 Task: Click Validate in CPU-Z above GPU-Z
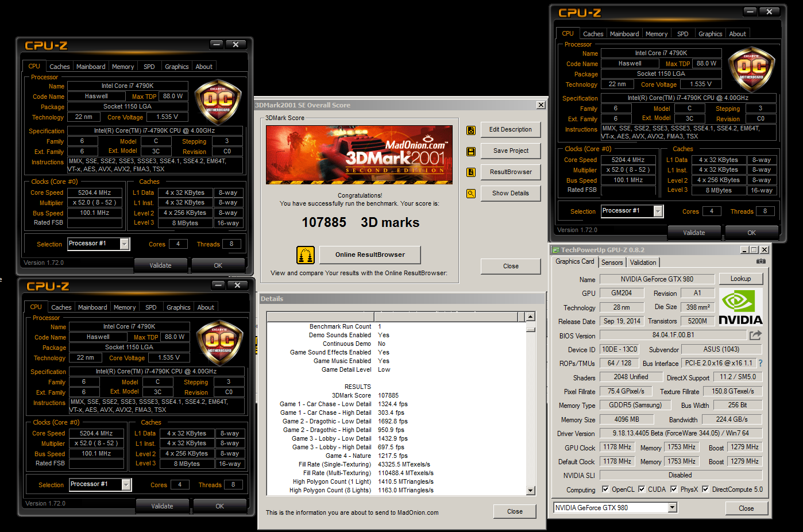pos(694,233)
